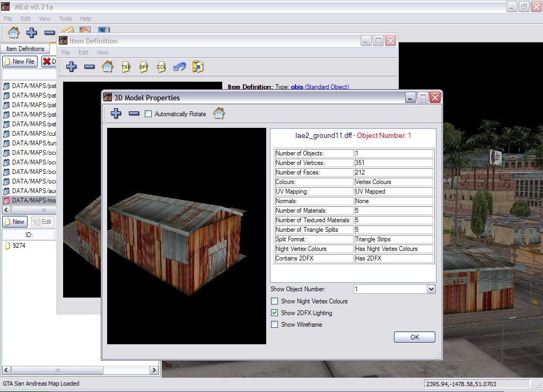The width and height of the screenshot is (543, 392).
Task: Click the lae2_ground11.dff title text
Action: click(323, 136)
